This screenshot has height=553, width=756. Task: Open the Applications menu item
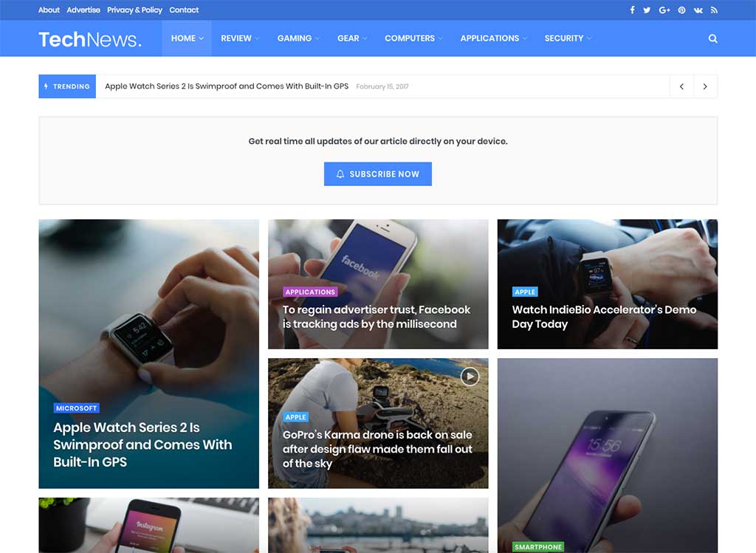493,38
